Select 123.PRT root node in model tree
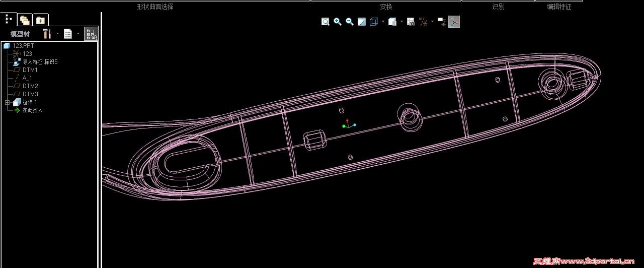Image resolution: width=644 pixels, height=268 pixels. click(19, 46)
